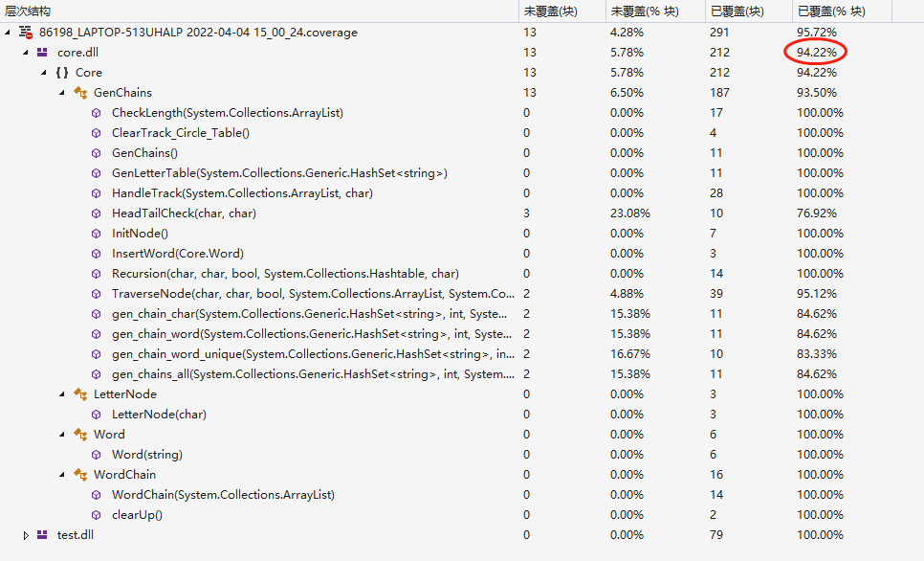Click the coverage file icon beside 86198_LAPTOP-513UHALP
Screen dimensions: 924x561
coord(25,33)
